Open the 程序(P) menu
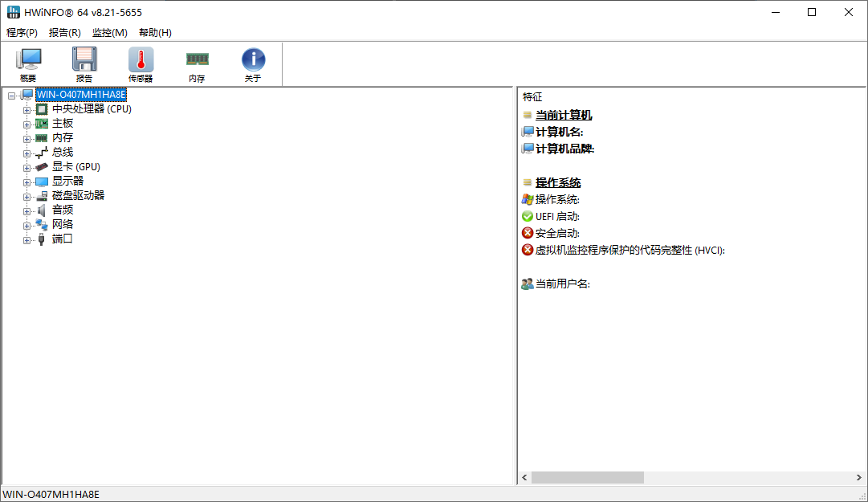This screenshot has width=868, height=502. 22,33
